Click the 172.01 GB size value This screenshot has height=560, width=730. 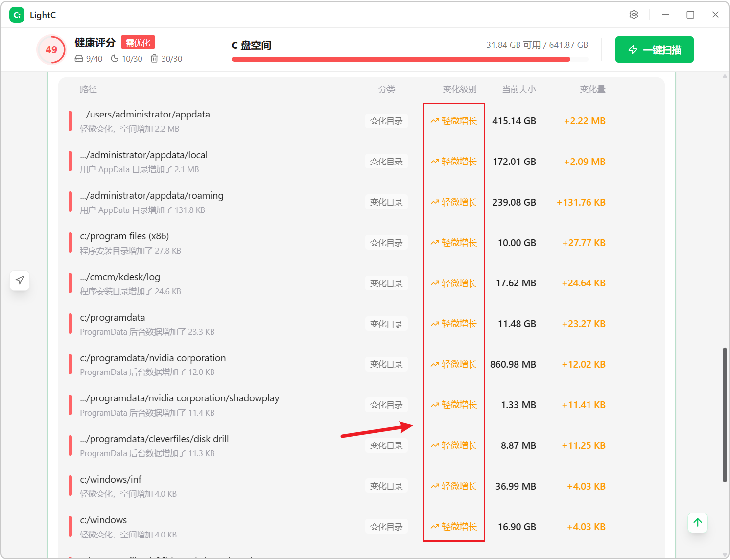click(x=514, y=162)
